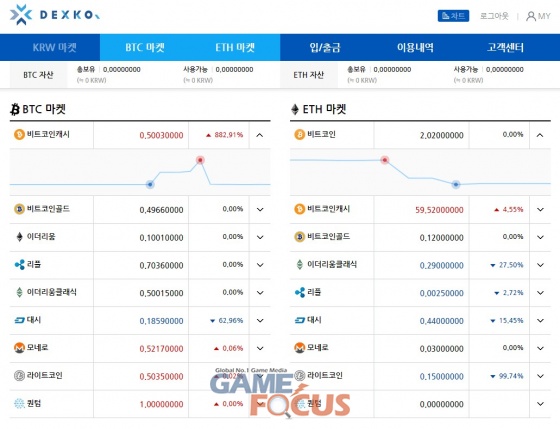Click 라이트코인 coin icon in BTC market
This screenshot has width=560, height=429.
pyautogui.click(x=19, y=375)
